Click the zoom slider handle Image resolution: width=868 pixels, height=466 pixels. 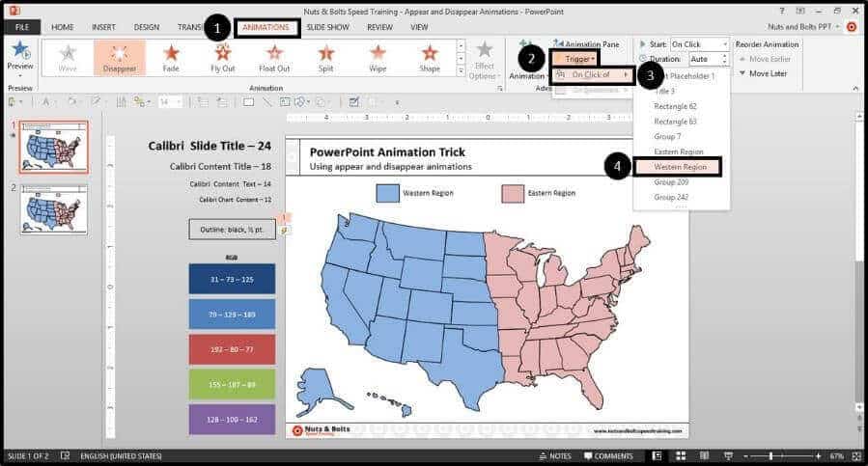pos(771,456)
